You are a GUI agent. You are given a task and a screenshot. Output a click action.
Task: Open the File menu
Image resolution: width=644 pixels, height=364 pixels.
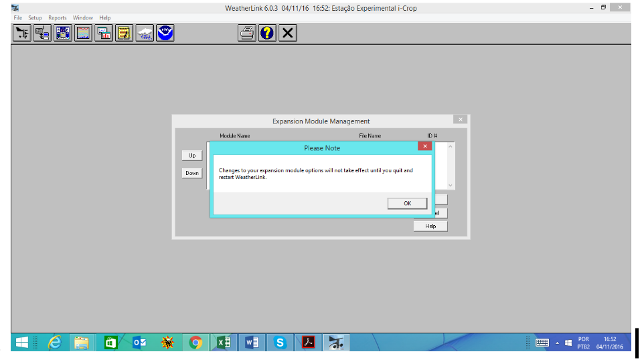(18, 18)
